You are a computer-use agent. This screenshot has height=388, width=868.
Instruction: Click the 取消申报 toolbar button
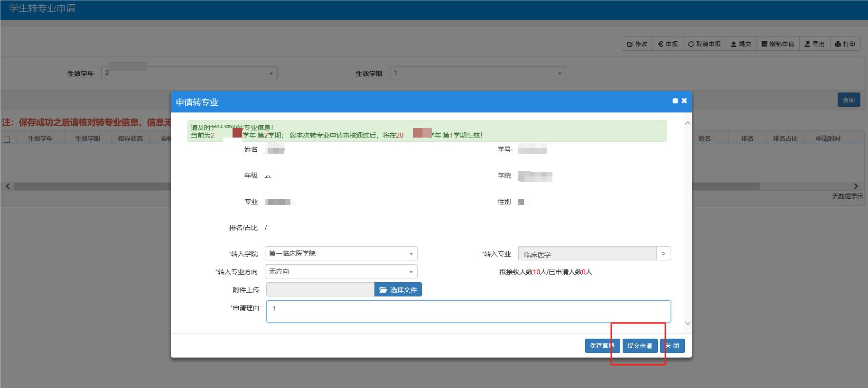[704, 44]
